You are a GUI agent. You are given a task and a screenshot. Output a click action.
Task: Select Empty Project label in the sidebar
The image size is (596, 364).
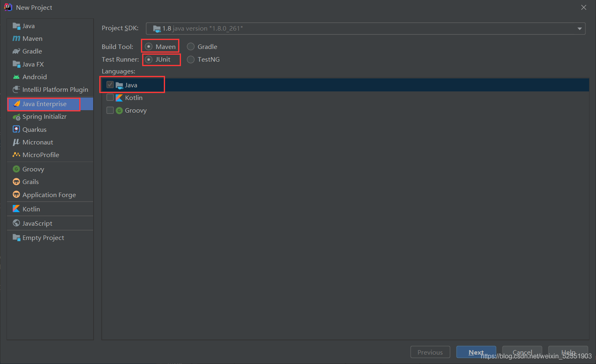43,237
